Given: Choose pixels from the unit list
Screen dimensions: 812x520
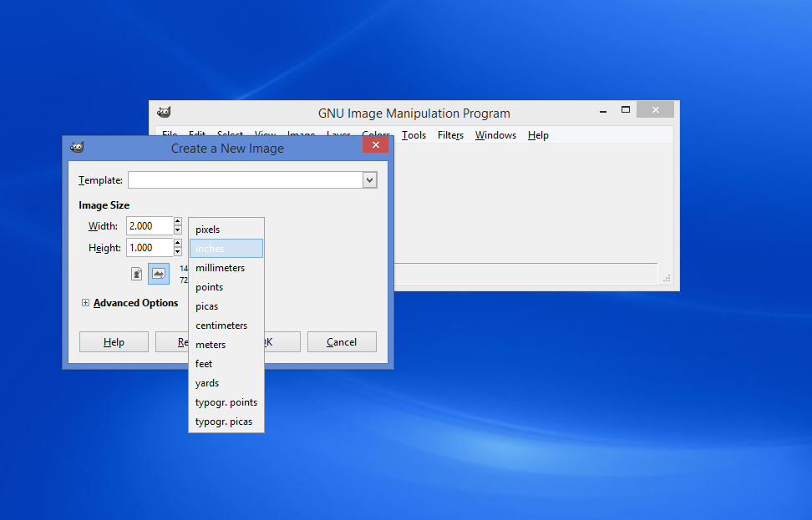Looking at the screenshot, I should (x=226, y=230).
